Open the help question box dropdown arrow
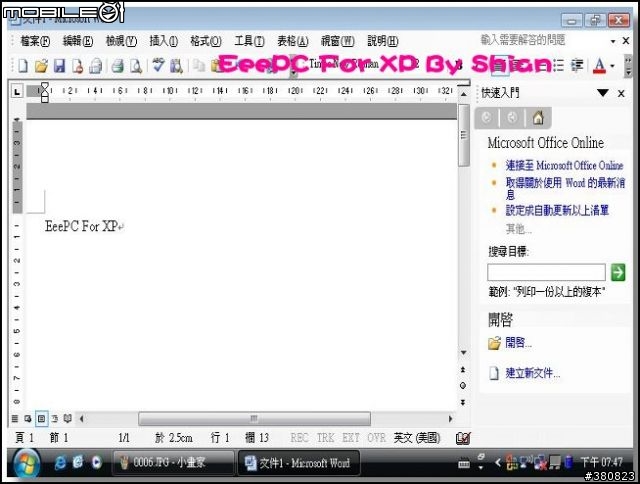The image size is (640, 484). (613, 41)
